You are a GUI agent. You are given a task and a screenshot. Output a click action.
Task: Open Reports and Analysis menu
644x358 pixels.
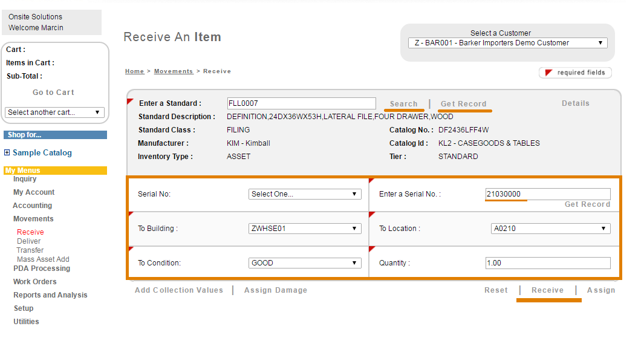[x=50, y=295]
